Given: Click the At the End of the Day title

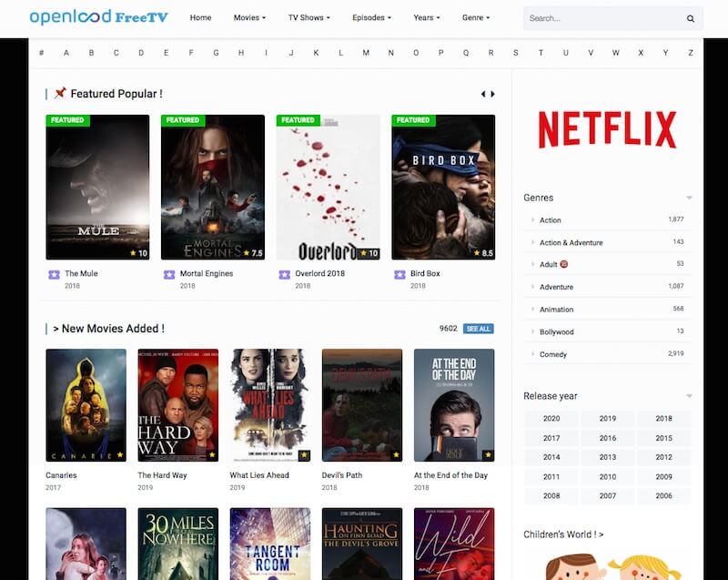Looking at the screenshot, I should (450, 475).
